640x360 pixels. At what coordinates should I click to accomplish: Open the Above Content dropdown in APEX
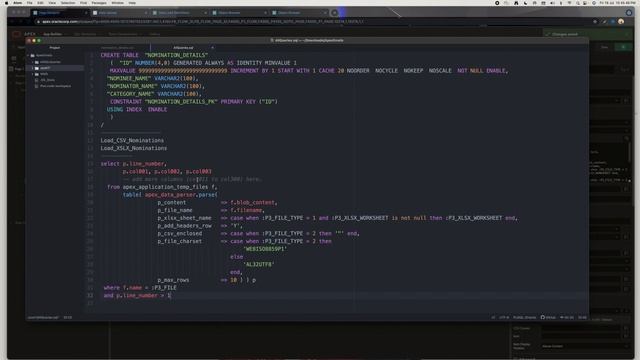584,346
